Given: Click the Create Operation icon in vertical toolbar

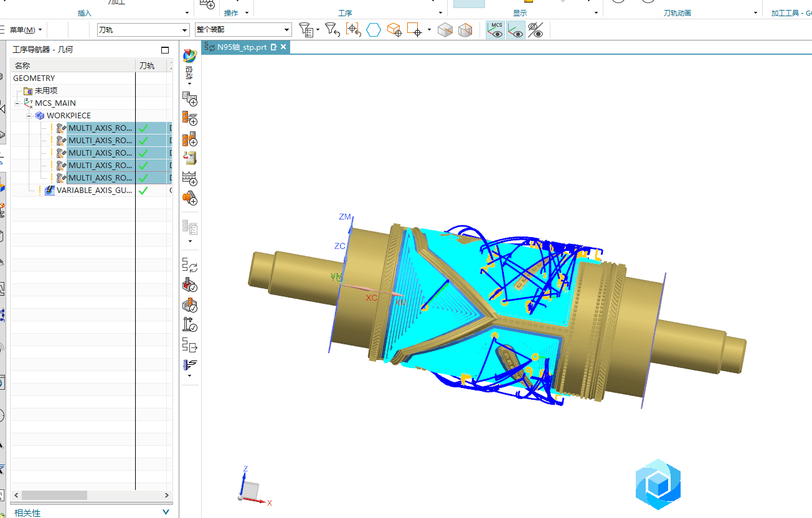Looking at the screenshot, I should click(x=189, y=118).
